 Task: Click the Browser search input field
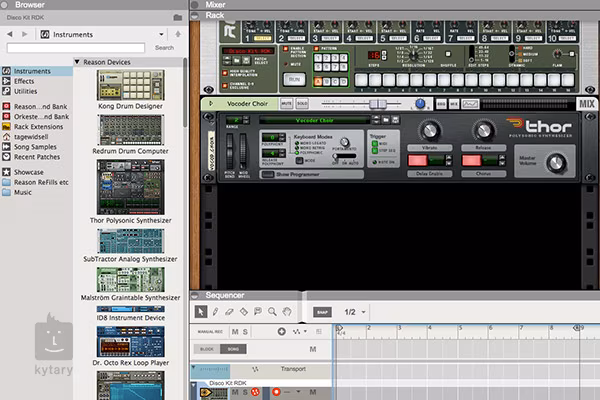pos(76,48)
